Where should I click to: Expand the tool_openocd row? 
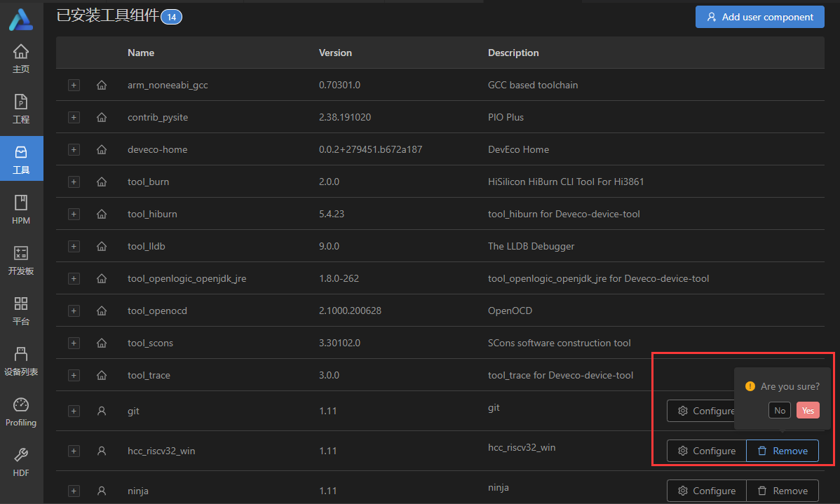tap(74, 311)
